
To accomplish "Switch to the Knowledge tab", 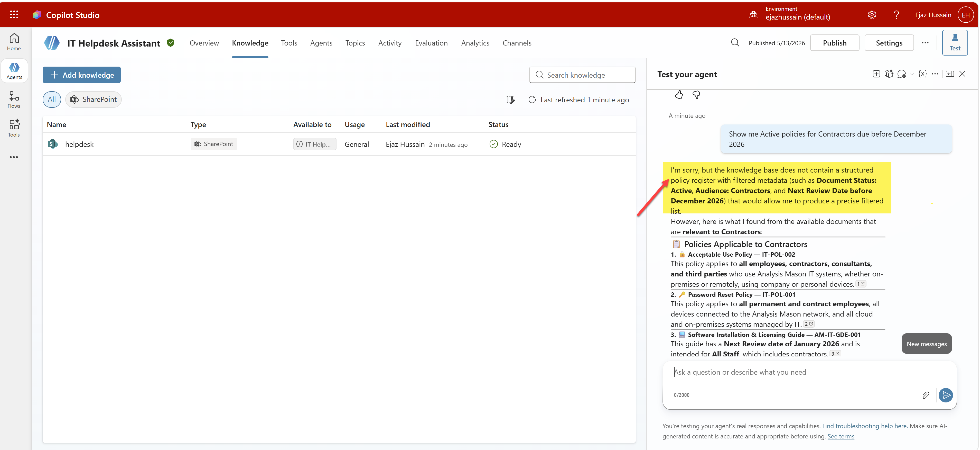I will tap(250, 43).
